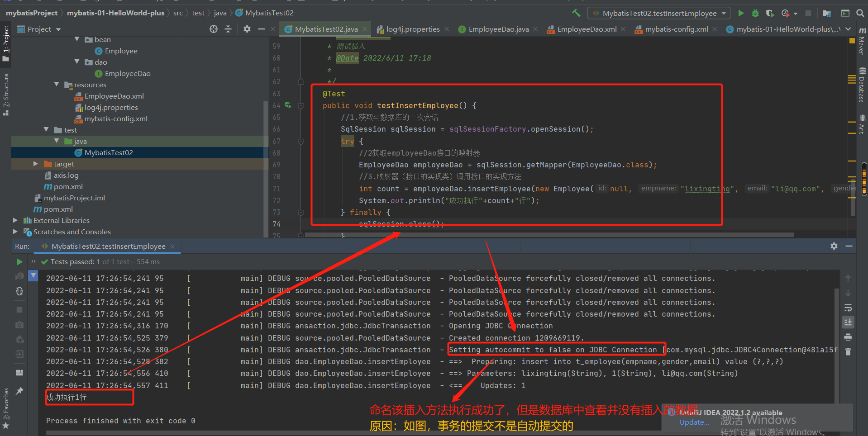Open the Maven tool window
868x436 pixels.
click(x=862, y=42)
